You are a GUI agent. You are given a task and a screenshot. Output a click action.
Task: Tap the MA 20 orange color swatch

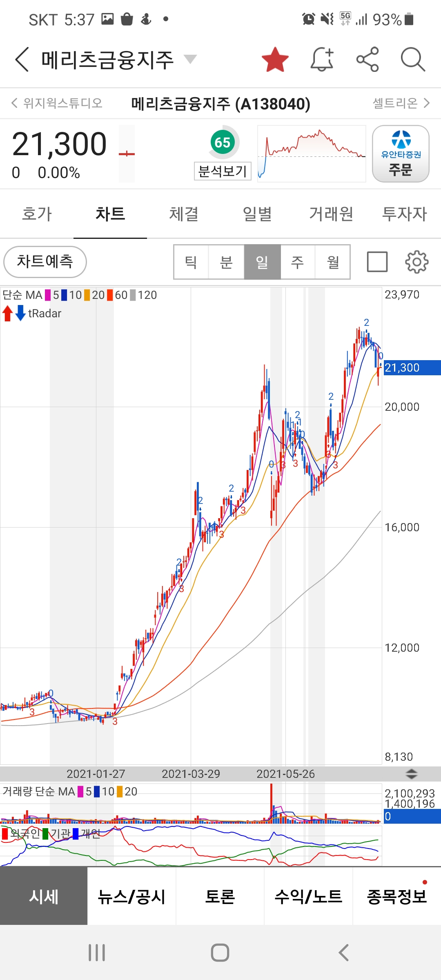pos(87,295)
